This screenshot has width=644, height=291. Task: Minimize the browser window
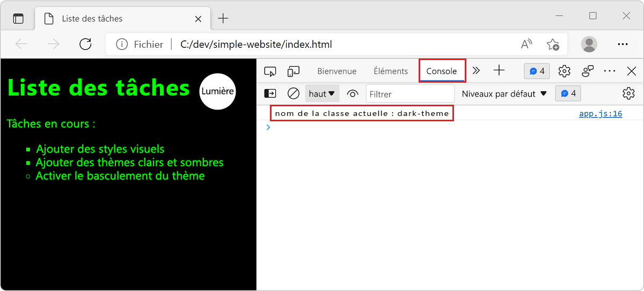(559, 16)
